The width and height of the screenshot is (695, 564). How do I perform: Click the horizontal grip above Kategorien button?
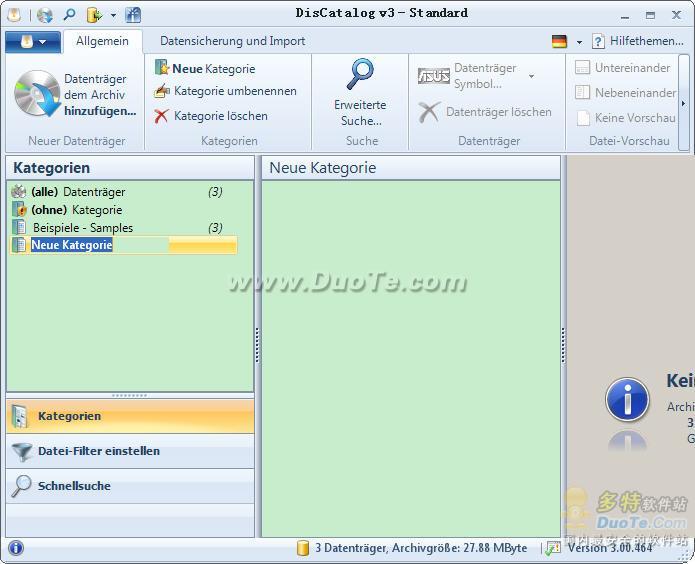point(129,395)
